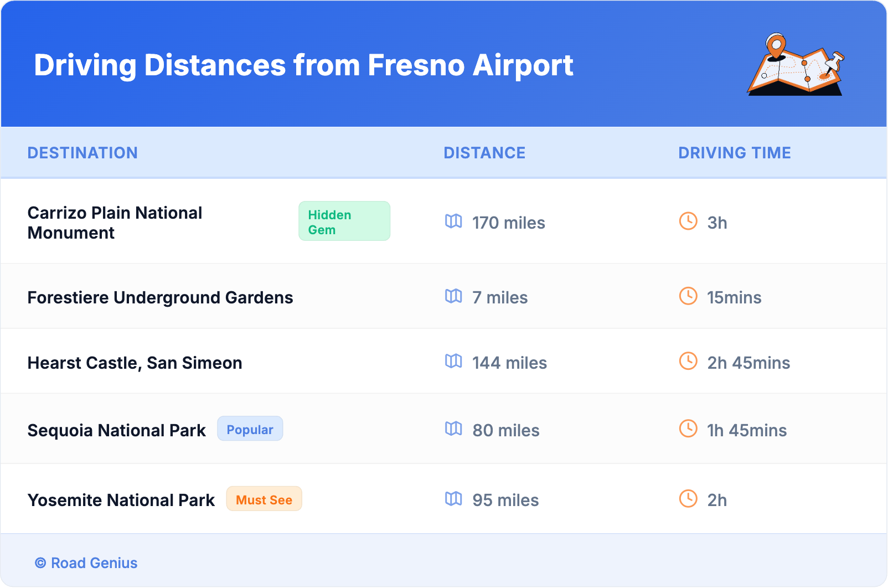Click the Distance column header
Screen dimensions: 888x588
[x=484, y=153]
